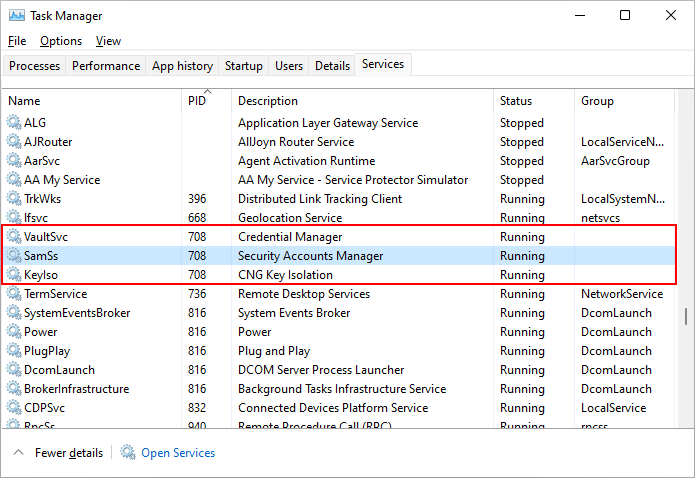Click the gear icon beside BrokerInfrastructure
This screenshot has width=695, height=478.
point(14,388)
